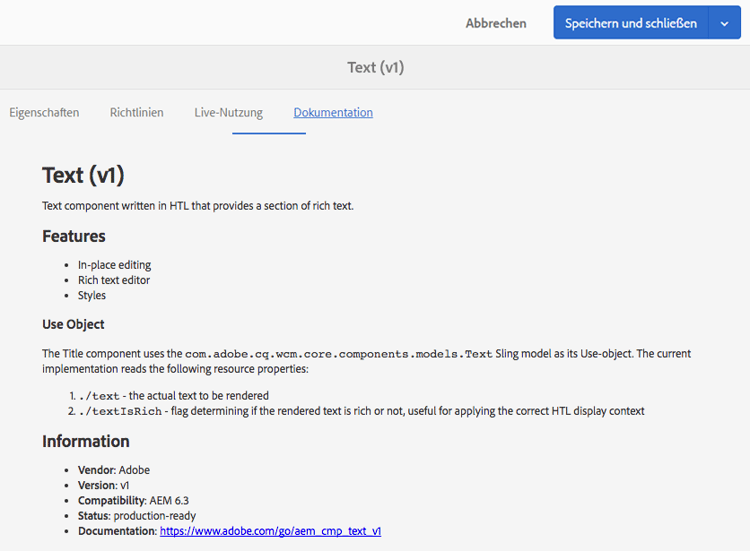
Task: Click the Features section heading
Action: (x=74, y=236)
